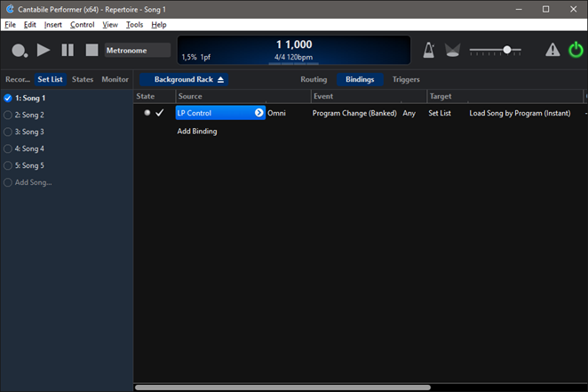Open the View menu
588x392 pixels.
click(x=110, y=25)
